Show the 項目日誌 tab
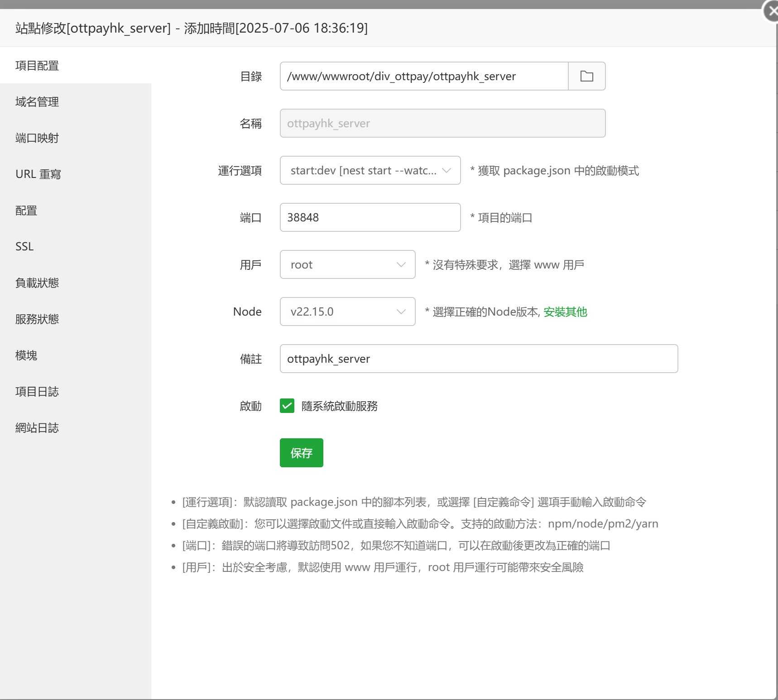This screenshot has height=700, width=778. click(76, 391)
